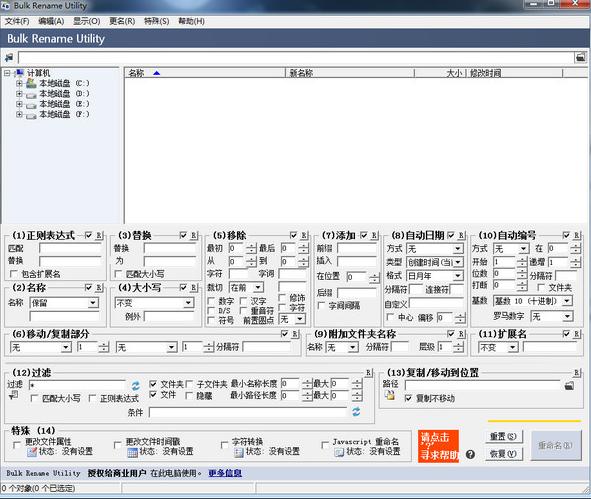The image size is (591, 499).
Task: Check the 数字 option in Remove panel
Action: click(x=211, y=301)
